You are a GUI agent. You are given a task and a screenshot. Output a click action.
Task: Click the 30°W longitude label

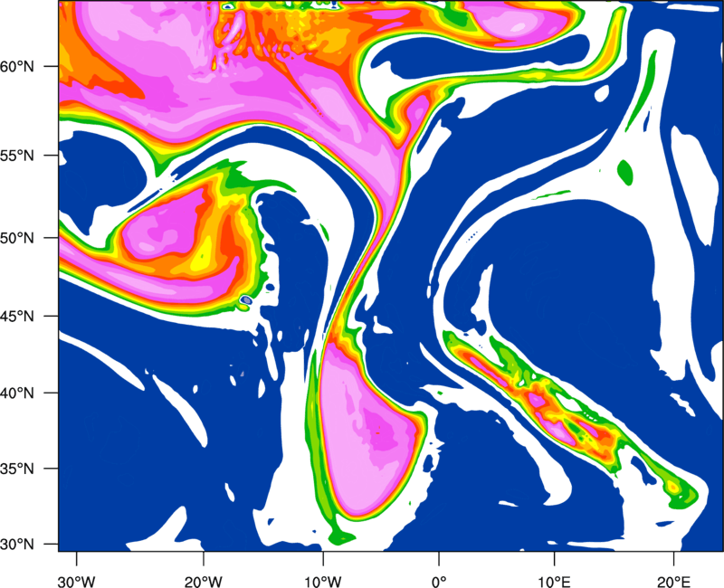77,582
